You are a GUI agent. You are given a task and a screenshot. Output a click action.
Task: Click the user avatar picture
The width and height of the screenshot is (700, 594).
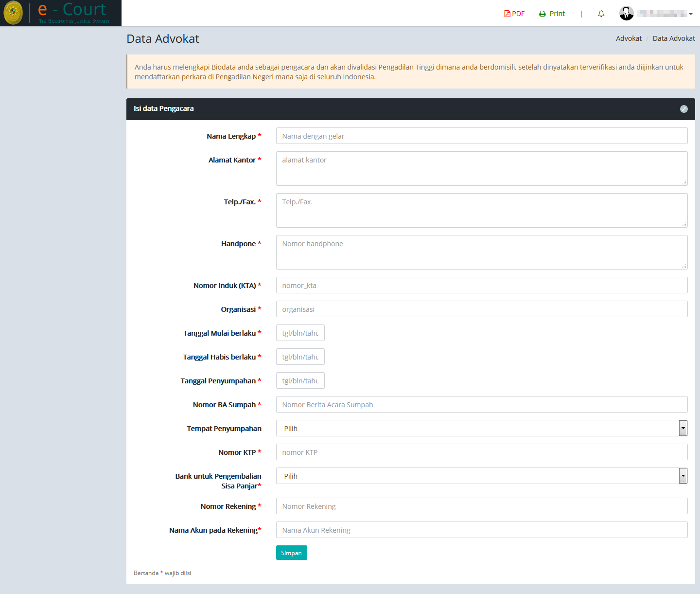(627, 14)
